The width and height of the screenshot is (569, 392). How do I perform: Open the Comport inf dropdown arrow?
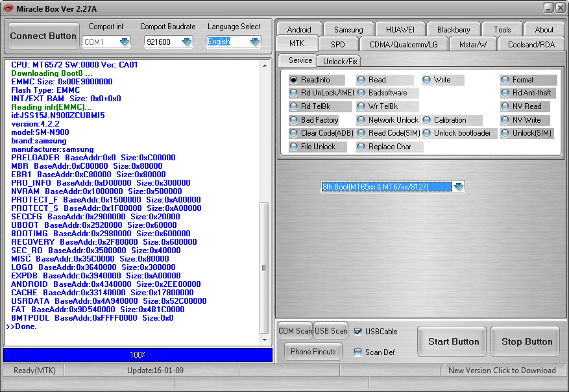pyautogui.click(x=125, y=42)
